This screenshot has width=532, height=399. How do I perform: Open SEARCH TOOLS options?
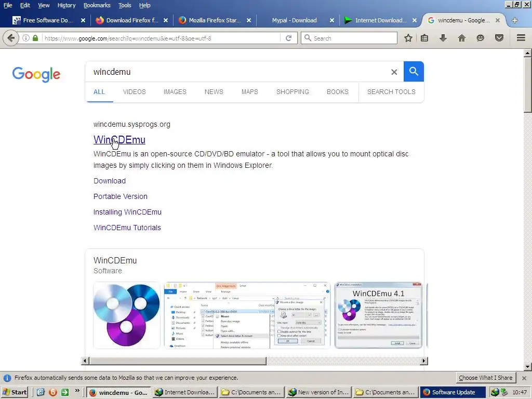(391, 91)
